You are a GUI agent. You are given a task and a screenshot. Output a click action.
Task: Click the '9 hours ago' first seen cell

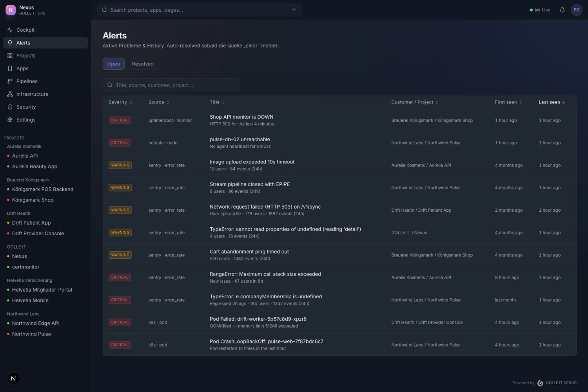point(507,278)
